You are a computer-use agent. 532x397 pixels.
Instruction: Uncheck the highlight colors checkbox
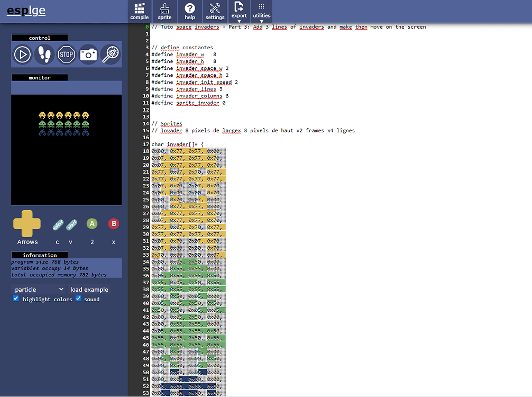16,299
